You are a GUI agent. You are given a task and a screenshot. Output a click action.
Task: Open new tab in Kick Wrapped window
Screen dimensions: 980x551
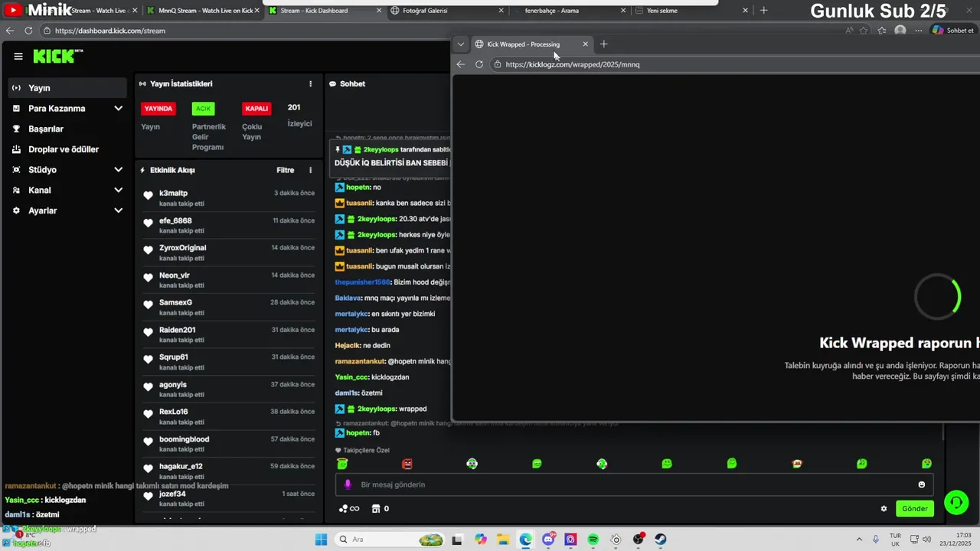[x=604, y=44]
